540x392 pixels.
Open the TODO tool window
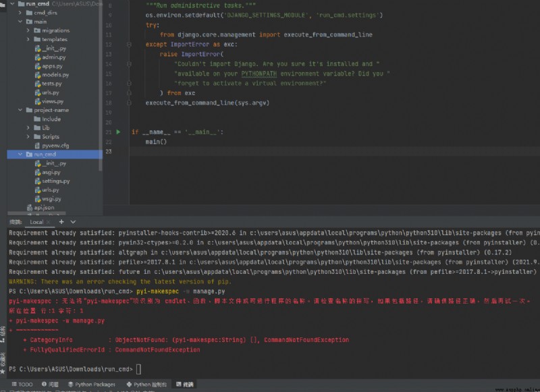[x=22, y=385]
